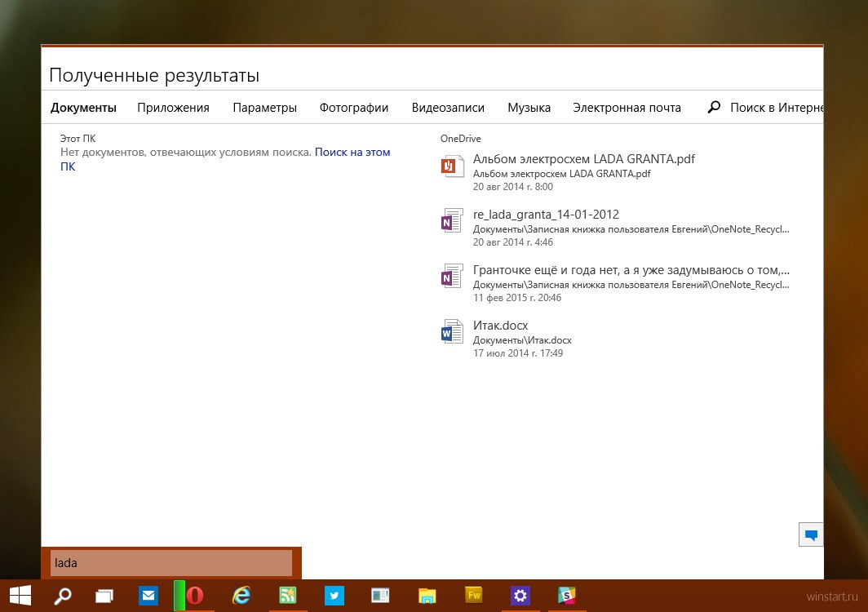Switch to the Приложения tab

pyautogui.click(x=173, y=108)
